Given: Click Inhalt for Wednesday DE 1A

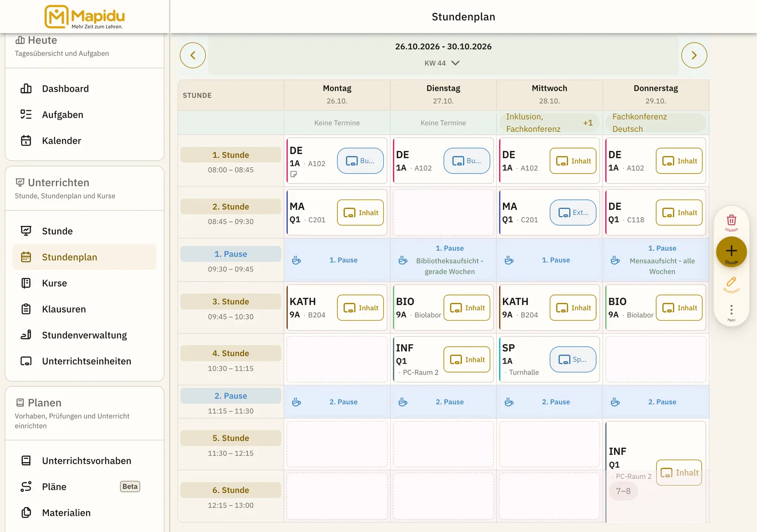Looking at the screenshot, I should point(573,161).
